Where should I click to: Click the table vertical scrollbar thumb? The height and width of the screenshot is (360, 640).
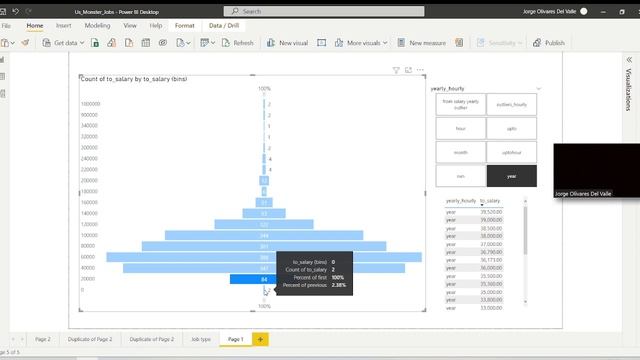[525, 231]
